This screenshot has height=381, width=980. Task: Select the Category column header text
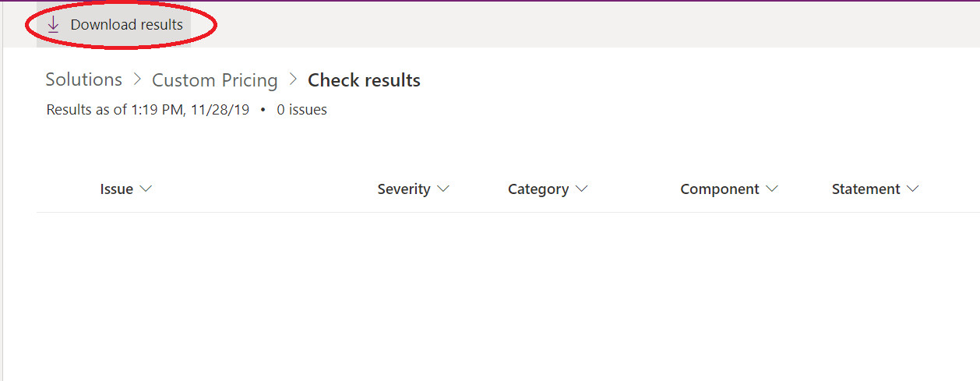point(538,189)
